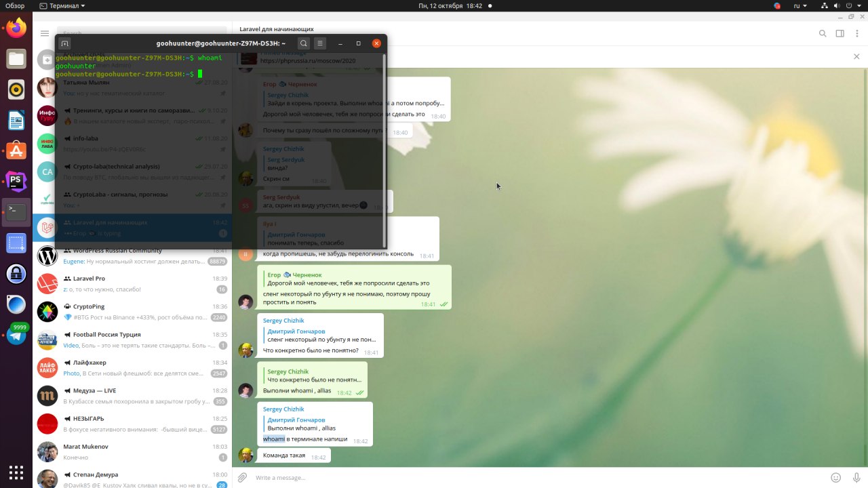The width and height of the screenshot is (868, 488).
Task: Open WordPress Russian Community chat
Action: [132, 256]
